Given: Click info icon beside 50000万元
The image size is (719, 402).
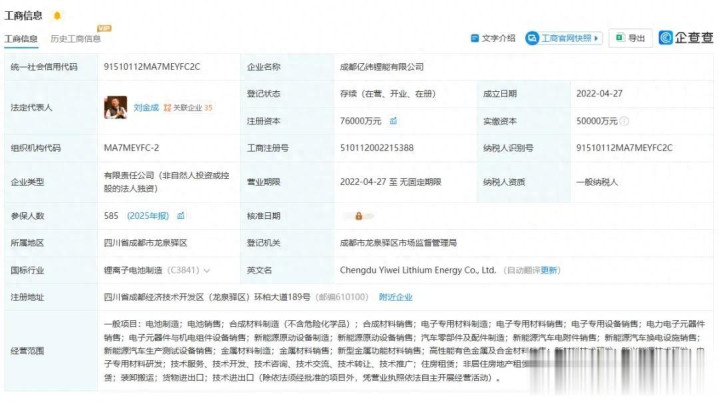Looking at the screenshot, I should click(624, 121).
